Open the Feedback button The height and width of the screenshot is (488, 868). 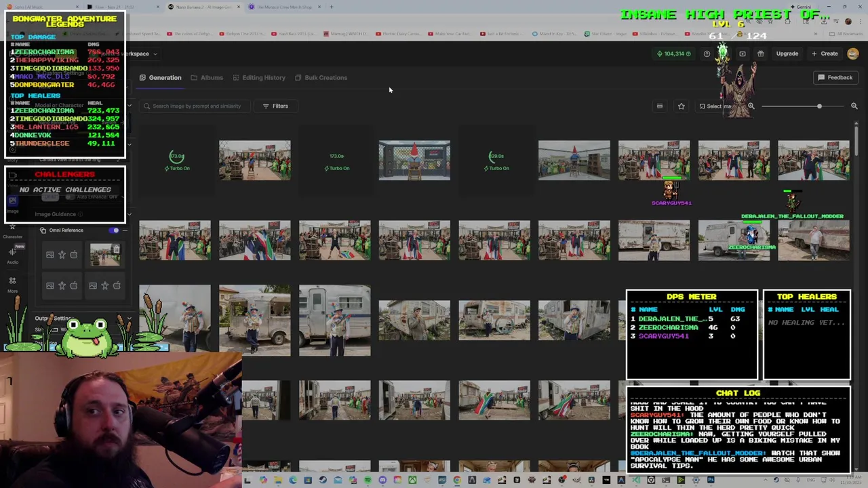[835, 77]
